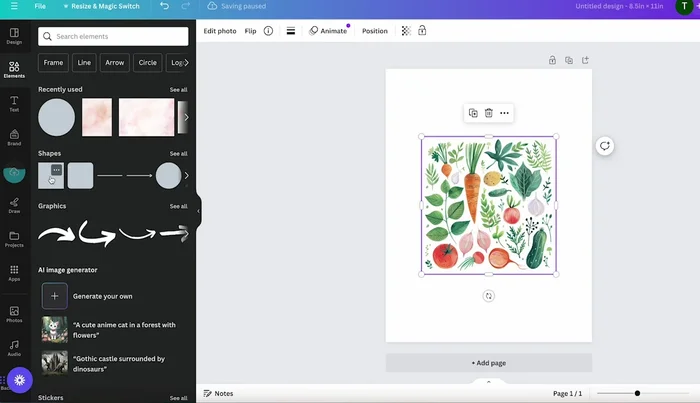Click See all next to Graphics
Viewport: 700px width, 403px height.
coord(178,206)
